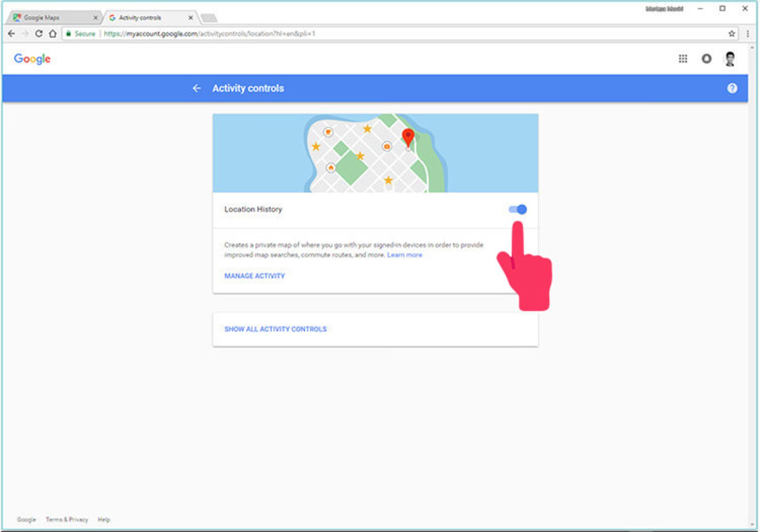760x532 pixels.
Task: Open the Learn more link
Action: (x=405, y=255)
